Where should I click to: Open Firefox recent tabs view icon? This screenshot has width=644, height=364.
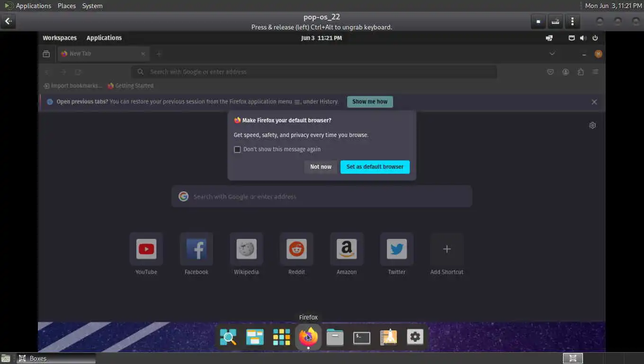coord(46,54)
